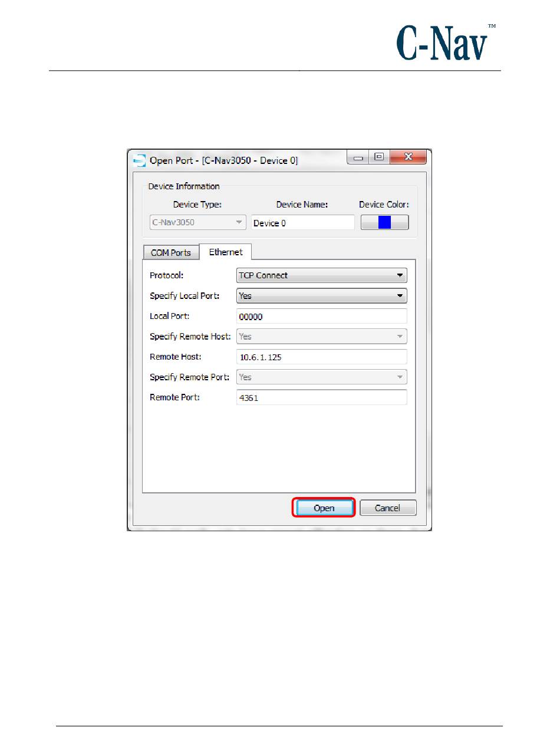Click the Remote Host label
The width and height of the screenshot is (560, 747).
pyautogui.click(x=175, y=357)
